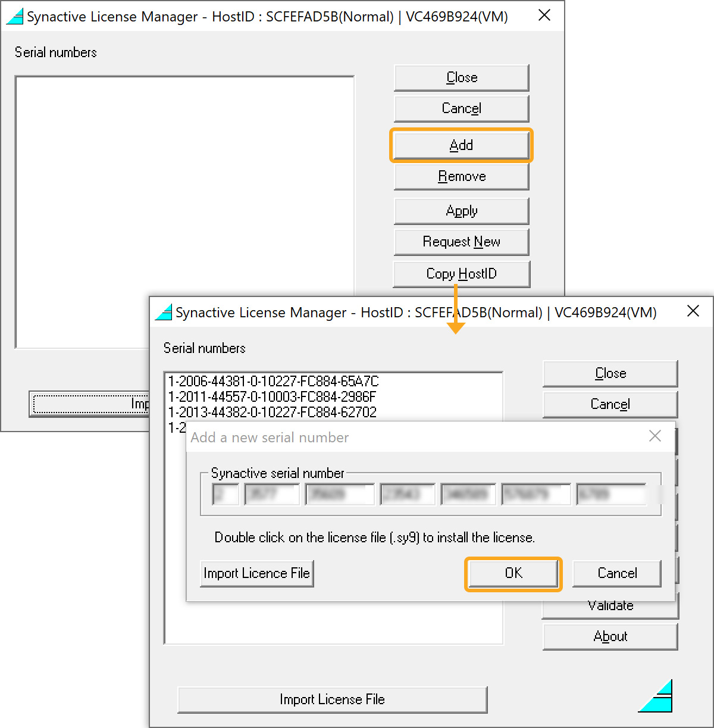The height and width of the screenshot is (728, 714).
Task: Click Synactive title-bar icon of background window
Action: pyautogui.click(x=14, y=16)
